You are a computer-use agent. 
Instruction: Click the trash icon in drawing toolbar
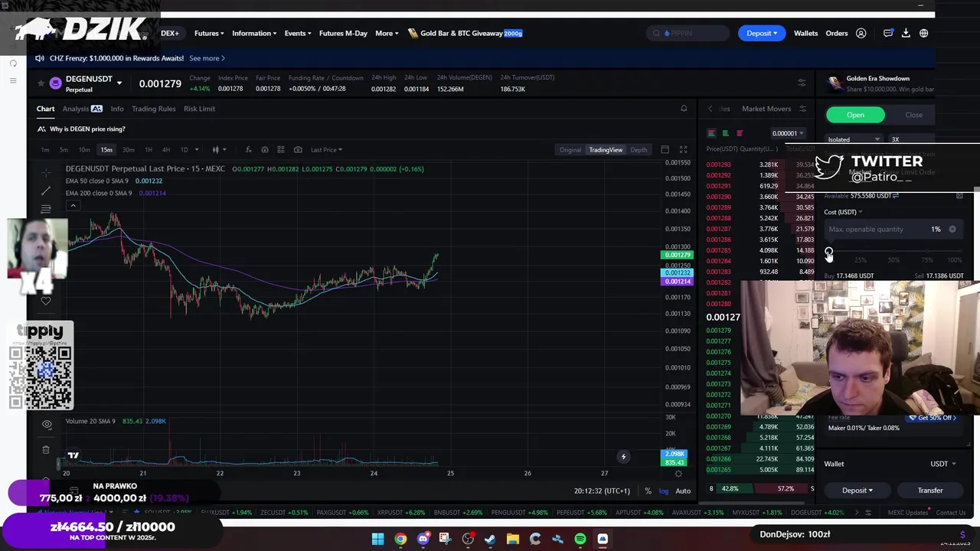[46, 450]
